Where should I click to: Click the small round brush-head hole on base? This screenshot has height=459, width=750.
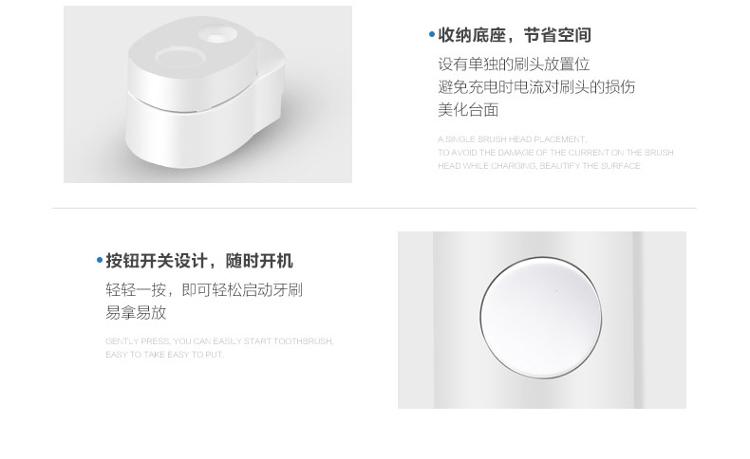tap(217, 37)
